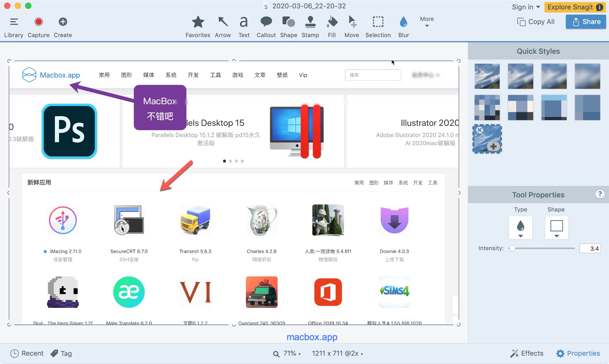Choose the Blur tool
Image resolution: width=609 pixels, height=364 pixels.
[x=404, y=26]
